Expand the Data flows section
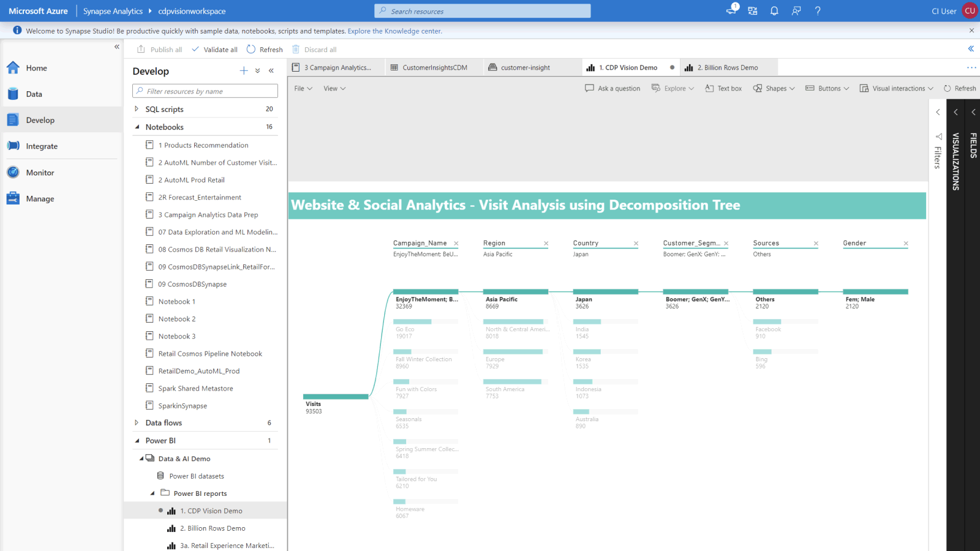The width and height of the screenshot is (980, 551). pyautogui.click(x=137, y=422)
